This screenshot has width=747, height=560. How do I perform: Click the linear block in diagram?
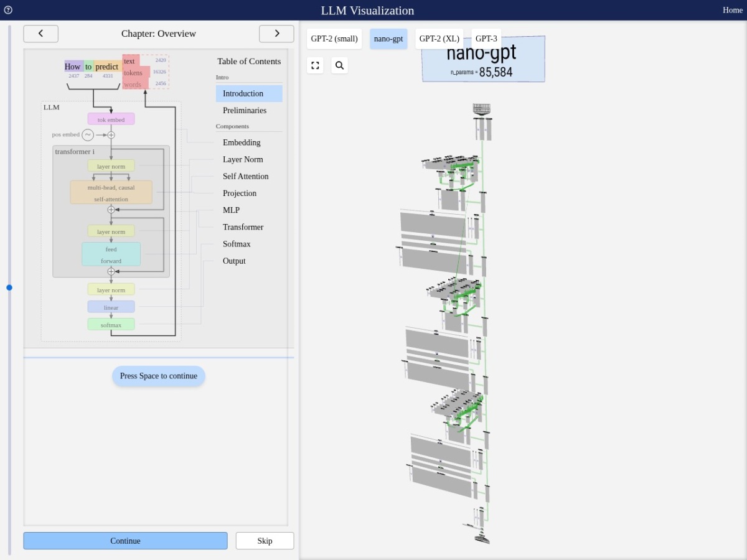(111, 307)
